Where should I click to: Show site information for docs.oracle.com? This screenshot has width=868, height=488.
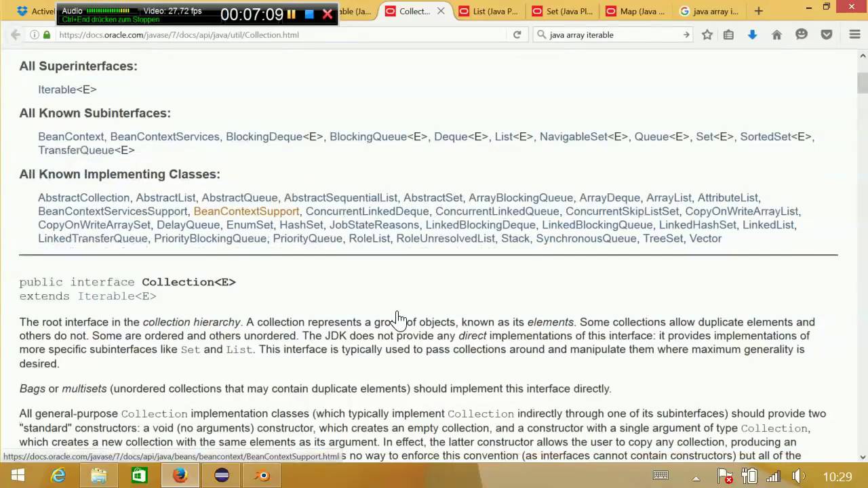[x=34, y=35]
